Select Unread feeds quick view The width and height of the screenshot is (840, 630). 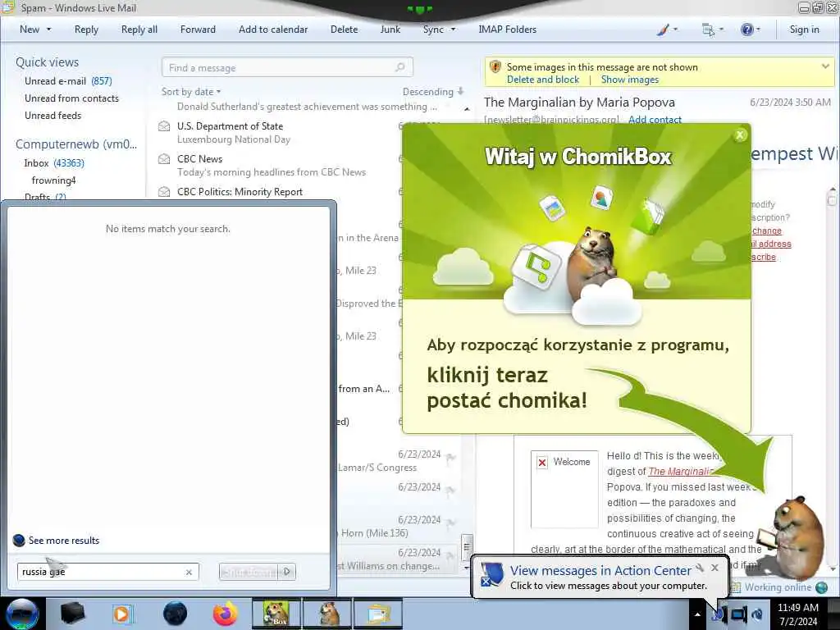click(53, 115)
